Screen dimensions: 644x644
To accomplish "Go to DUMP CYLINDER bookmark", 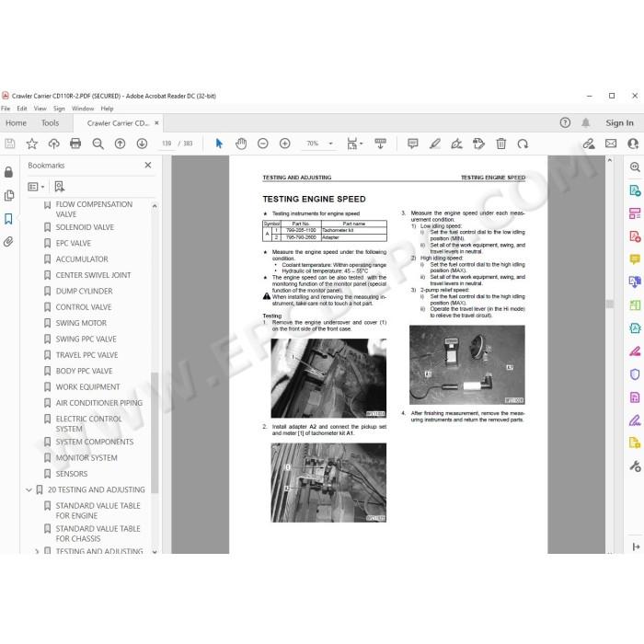I will (85, 292).
